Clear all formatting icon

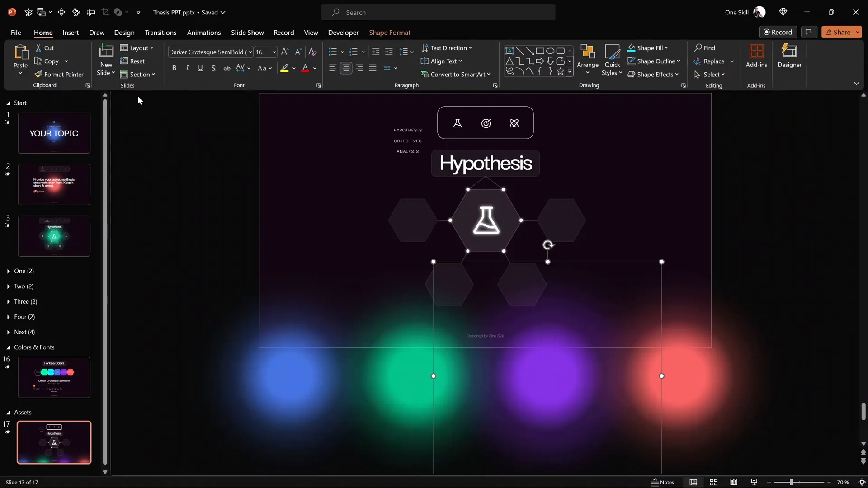312,52
